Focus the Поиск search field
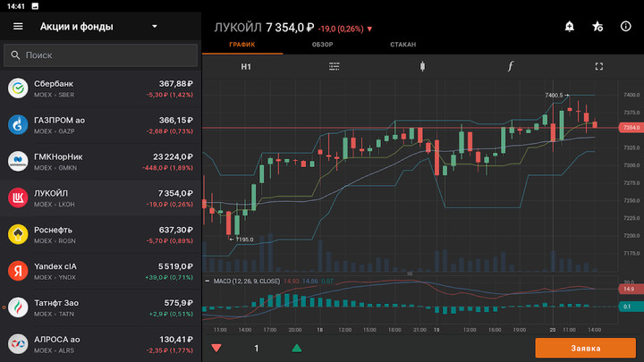 point(100,55)
